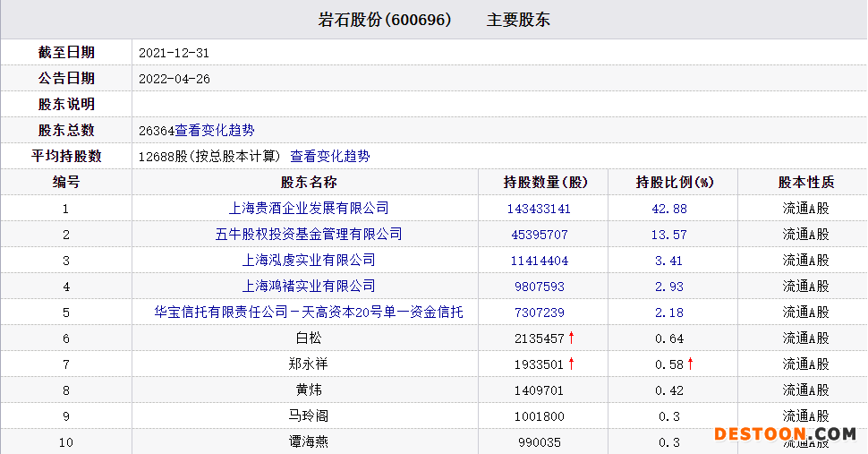This screenshot has width=868, height=454.
Task: Click the 持股数量(股) column header
Action: click(x=546, y=183)
